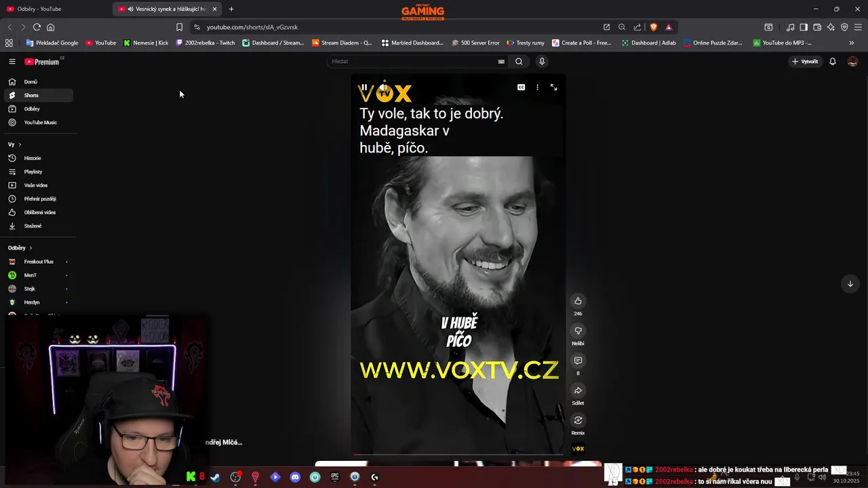Open Překladač Google bookmark

(52, 43)
